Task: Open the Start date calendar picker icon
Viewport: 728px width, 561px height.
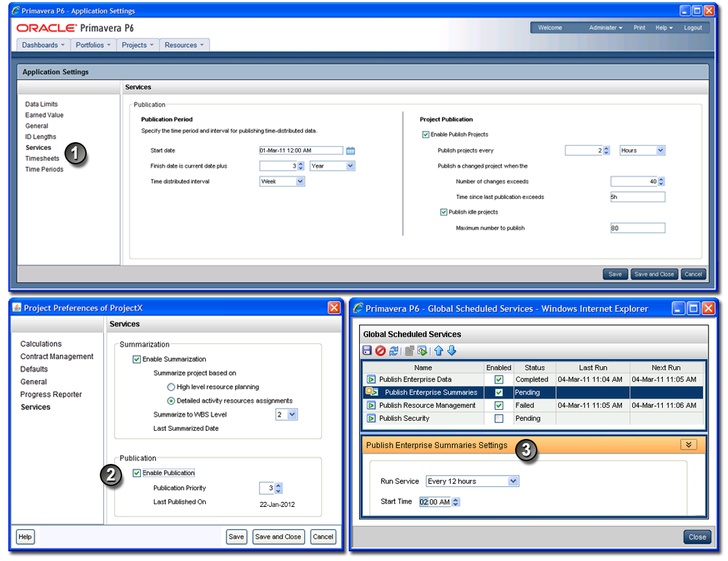Action: [351, 150]
